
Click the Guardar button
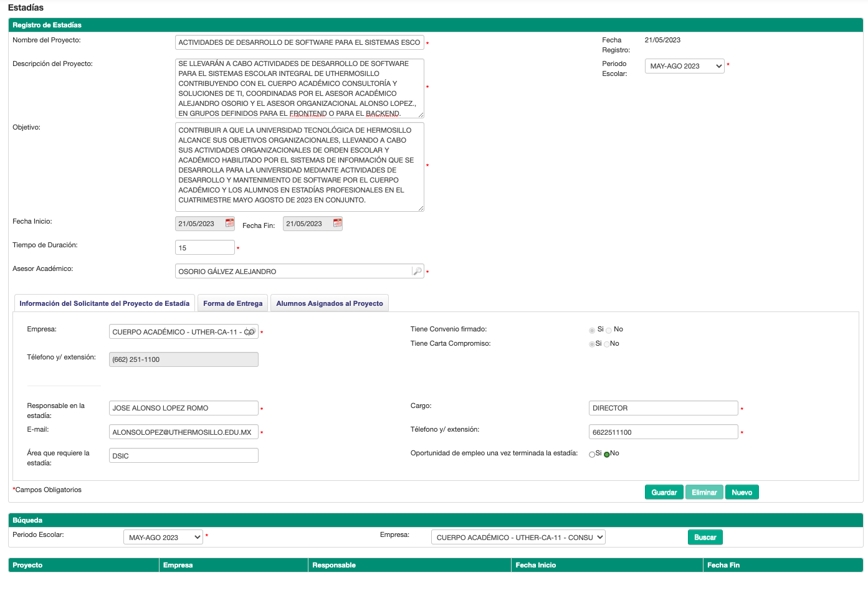coord(664,492)
